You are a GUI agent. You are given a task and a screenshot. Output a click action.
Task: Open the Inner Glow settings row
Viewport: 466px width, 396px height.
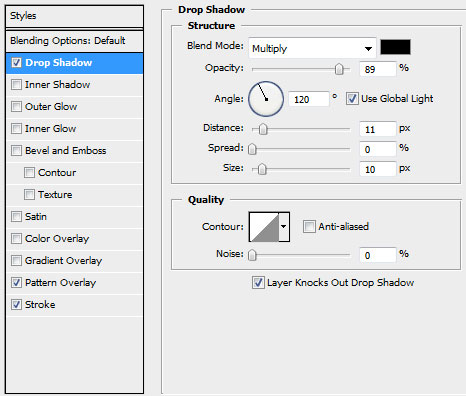tap(74, 129)
